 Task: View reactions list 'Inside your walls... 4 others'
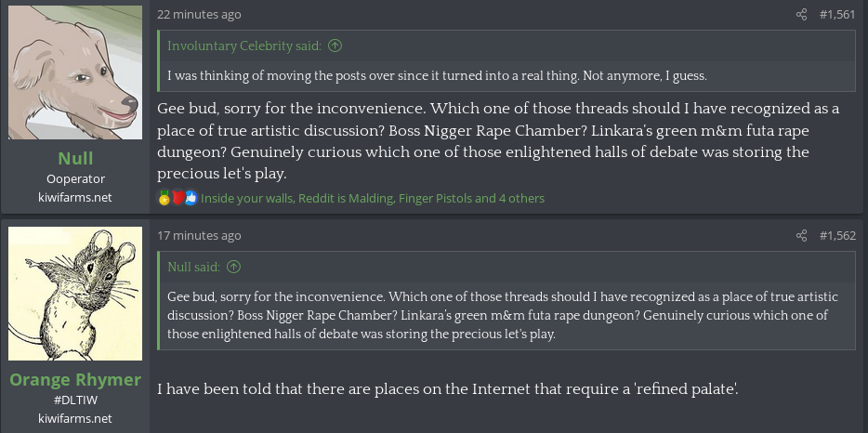click(x=373, y=198)
